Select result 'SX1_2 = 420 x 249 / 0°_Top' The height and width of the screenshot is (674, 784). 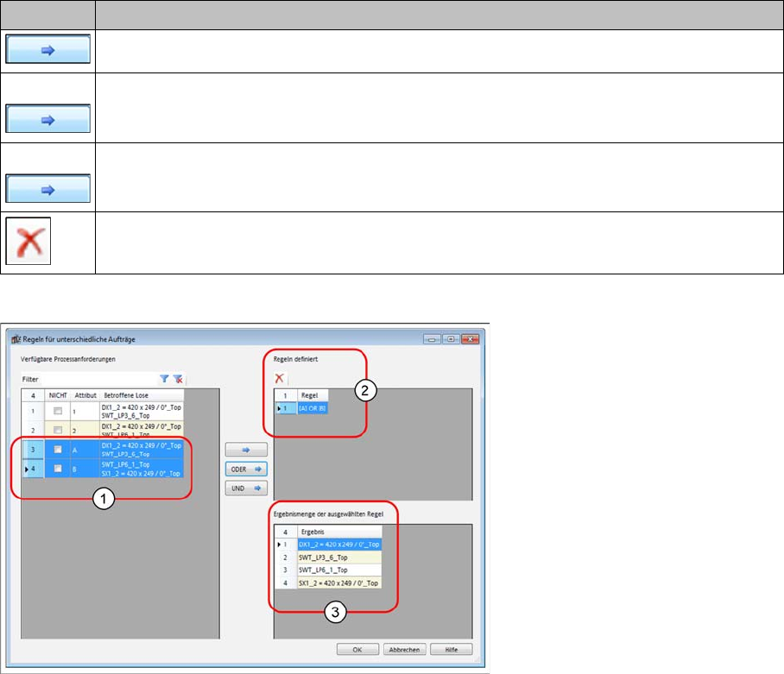(339, 583)
